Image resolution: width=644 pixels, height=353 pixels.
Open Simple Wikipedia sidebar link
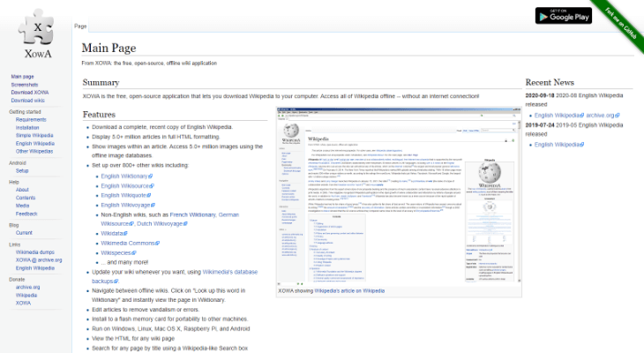[x=34, y=135]
